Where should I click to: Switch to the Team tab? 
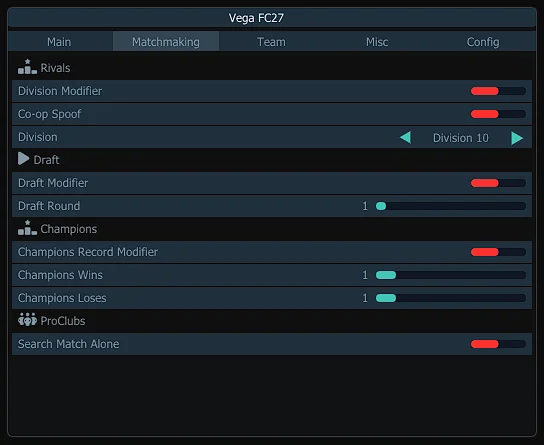click(272, 42)
